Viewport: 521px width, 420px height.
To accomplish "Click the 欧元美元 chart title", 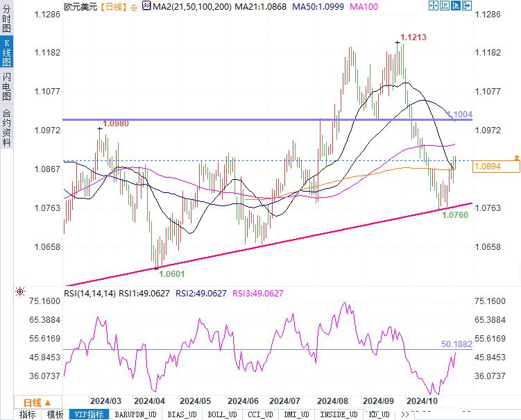I will click(80, 7).
